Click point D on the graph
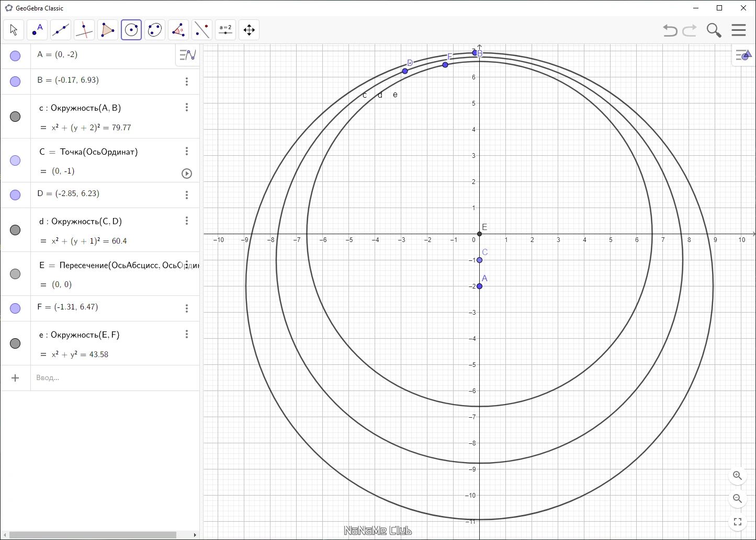 (405, 71)
